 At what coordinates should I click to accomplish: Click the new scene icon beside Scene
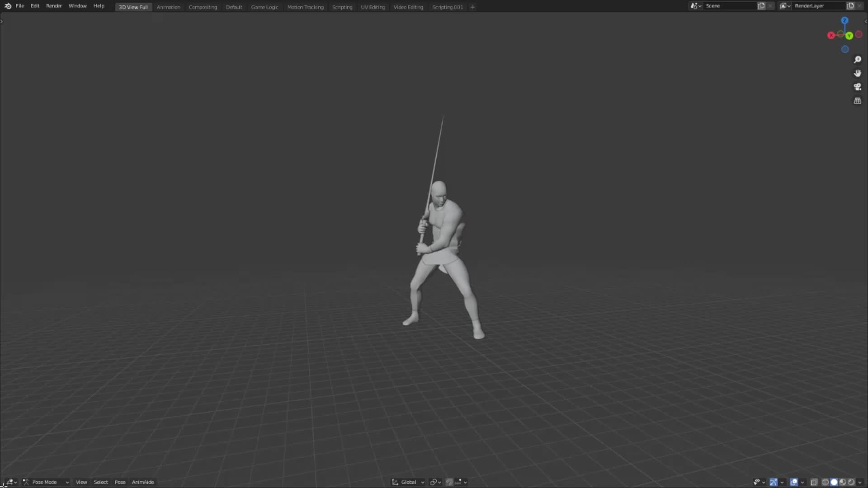(x=761, y=6)
